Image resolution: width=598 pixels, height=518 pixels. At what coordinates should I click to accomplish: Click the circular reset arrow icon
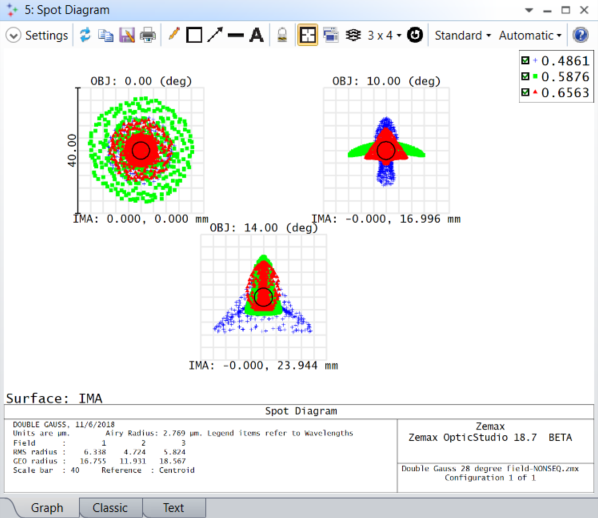[x=415, y=35]
